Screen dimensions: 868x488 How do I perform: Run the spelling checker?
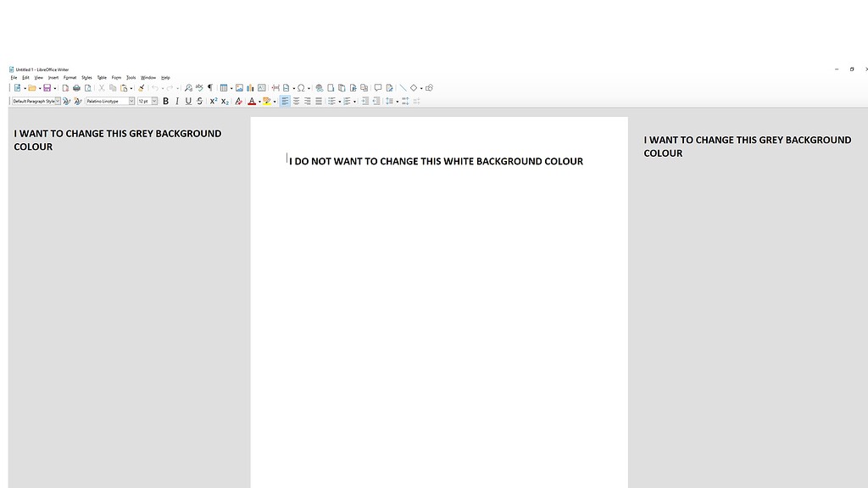point(198,87)
